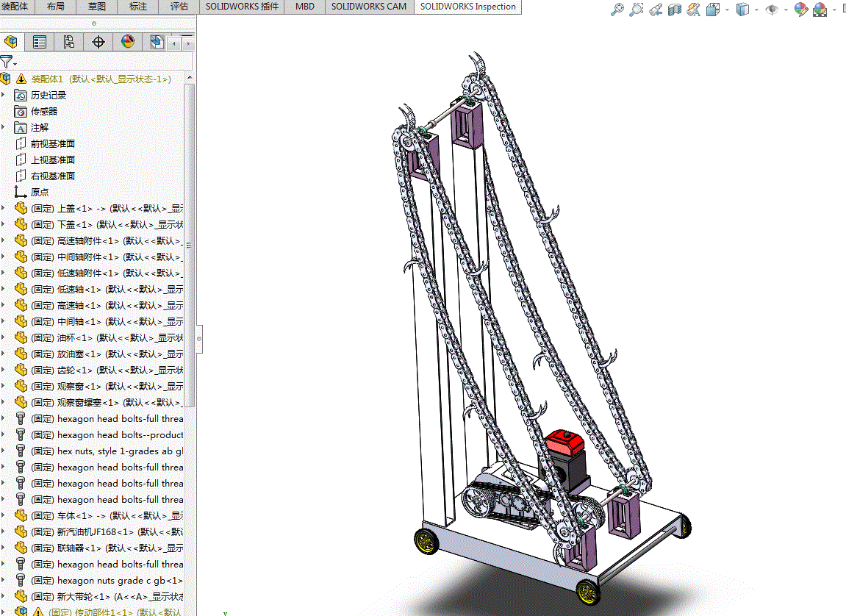Click the feature tree vertical scrollbar
Viewport: 846px width, 616px height.
189,243
